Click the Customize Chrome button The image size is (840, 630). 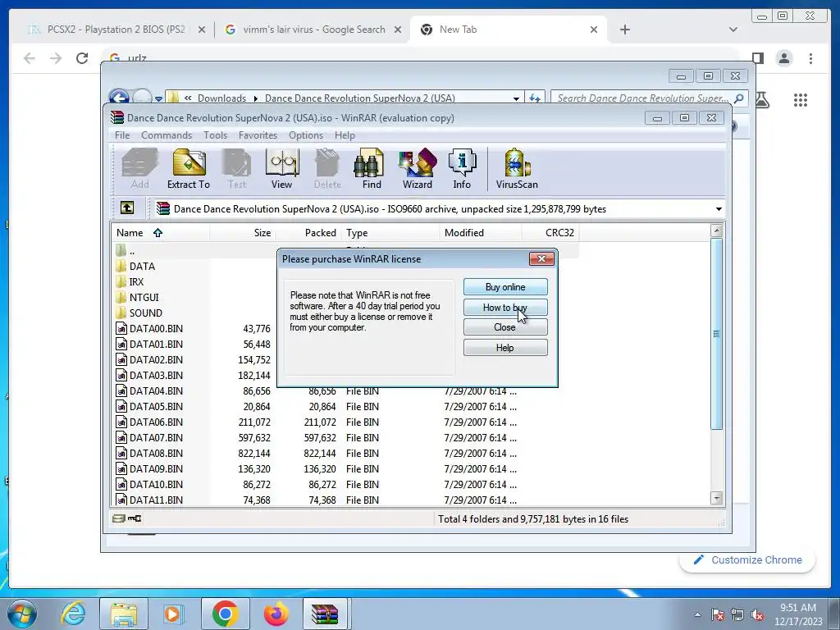(748, 559)
